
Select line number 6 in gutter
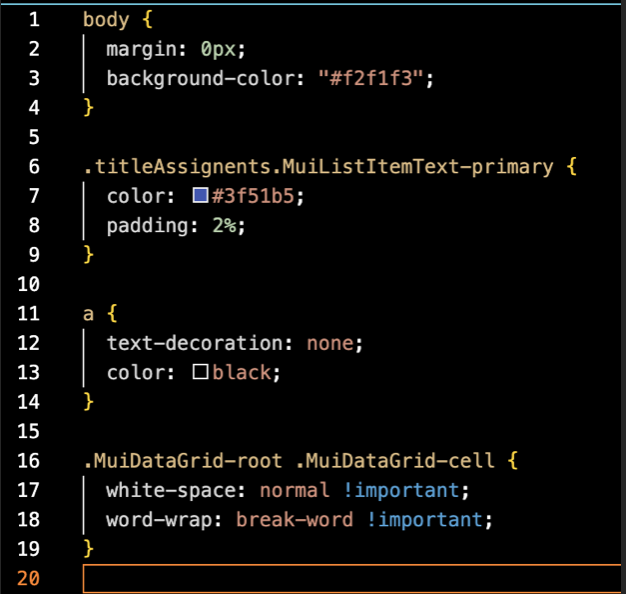pyautogui.click(x=35, y=167)
